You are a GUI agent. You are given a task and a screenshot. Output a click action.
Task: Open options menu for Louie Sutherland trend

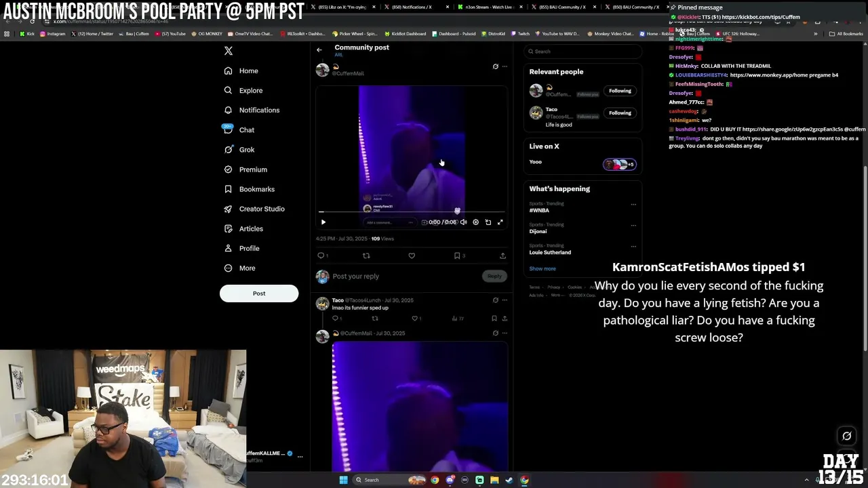[x=633, y=246]
